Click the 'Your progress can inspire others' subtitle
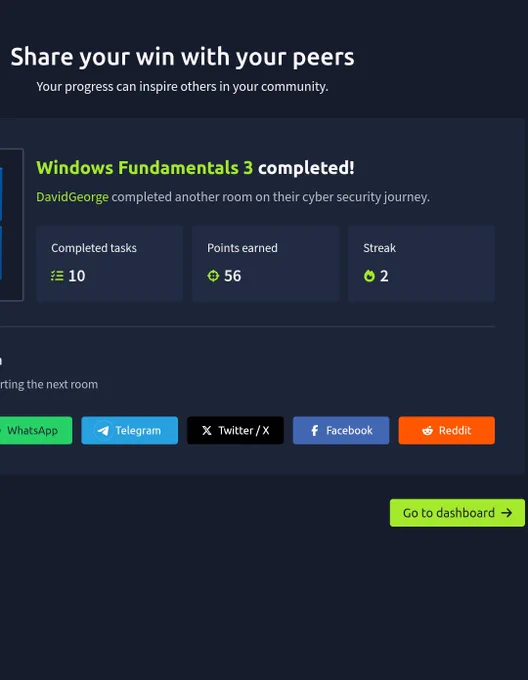 pyautogui.click(x=182, y=87)
